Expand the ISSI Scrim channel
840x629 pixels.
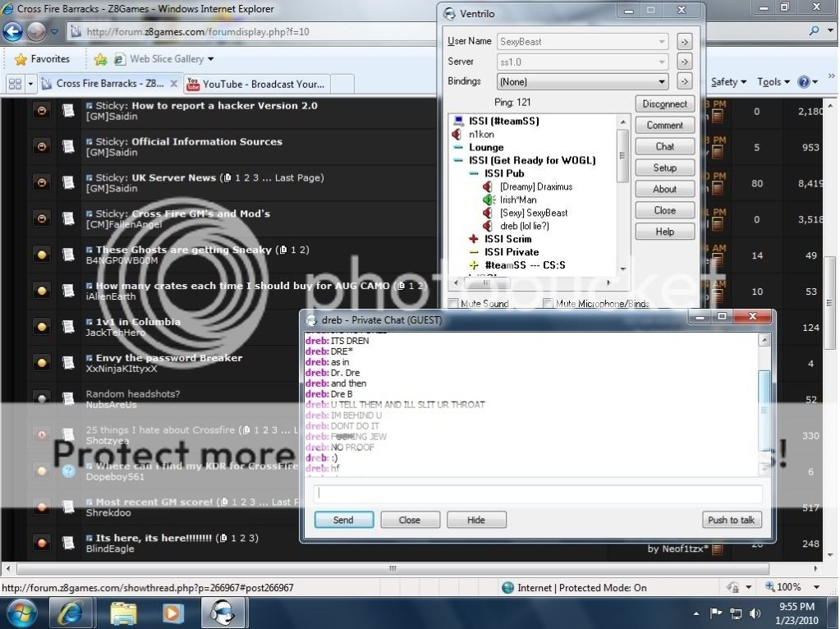[x=474, y=239]
